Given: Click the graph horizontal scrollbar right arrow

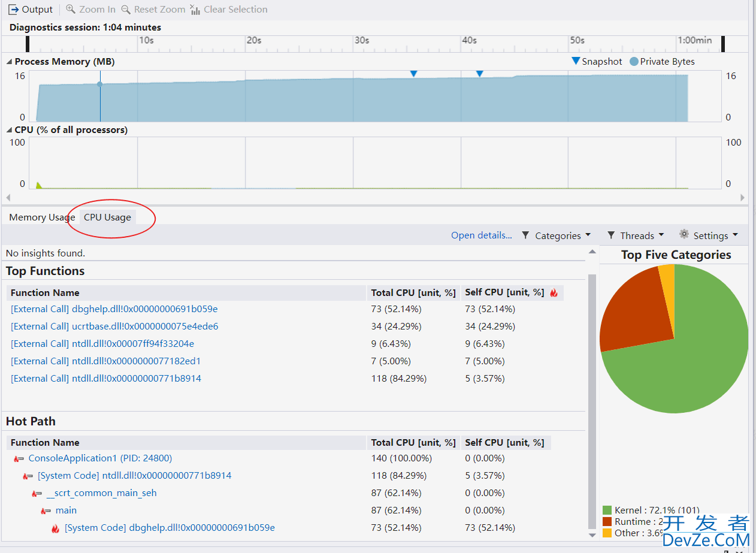Looking at the screenshot, I should point(743,197).
